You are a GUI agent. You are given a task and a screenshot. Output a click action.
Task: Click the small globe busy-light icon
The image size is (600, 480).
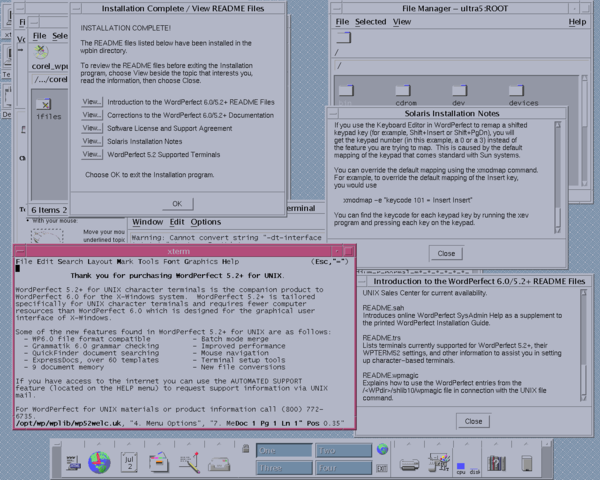382,449
